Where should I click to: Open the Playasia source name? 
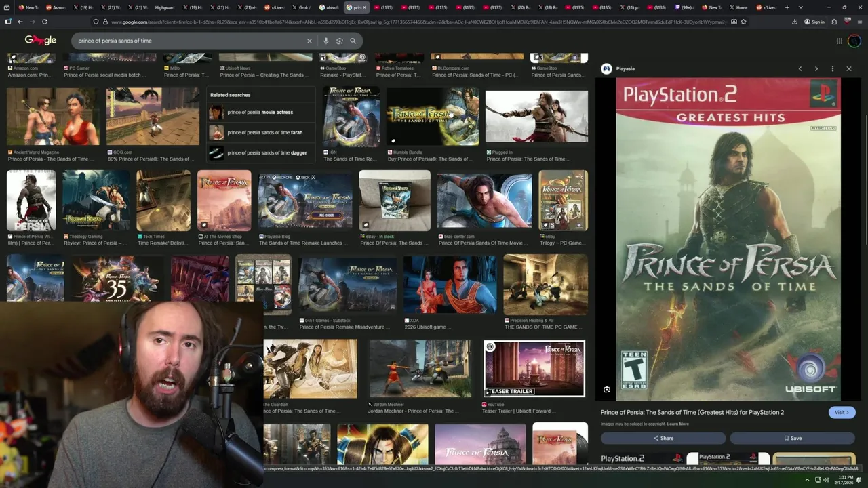point(625,68)
